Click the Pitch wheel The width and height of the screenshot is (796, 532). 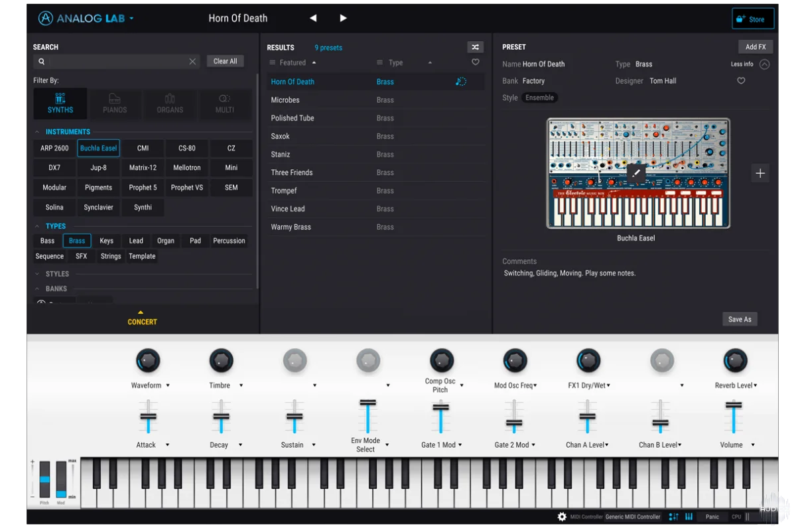pyautogui.click(x=44, y=480)
